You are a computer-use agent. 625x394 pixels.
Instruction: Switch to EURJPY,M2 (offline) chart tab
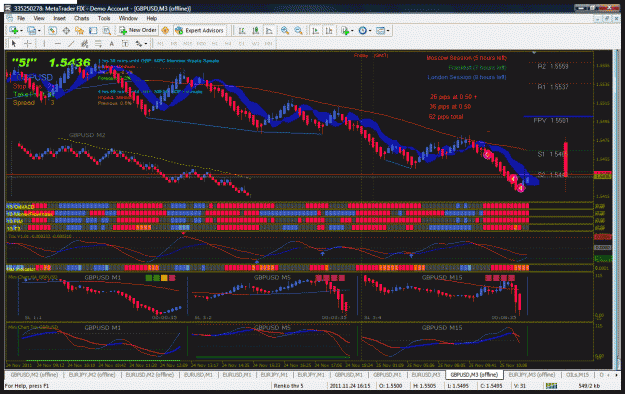tap(92, 375)
